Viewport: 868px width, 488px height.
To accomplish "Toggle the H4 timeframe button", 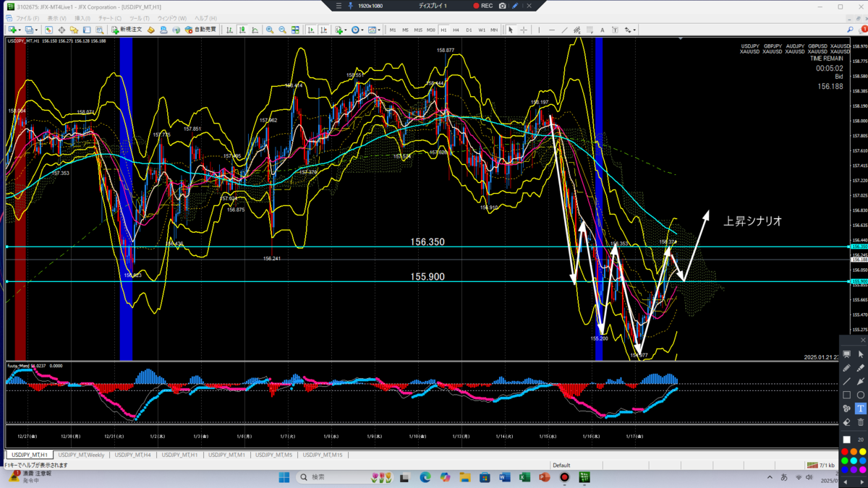I will click(456, 30).
